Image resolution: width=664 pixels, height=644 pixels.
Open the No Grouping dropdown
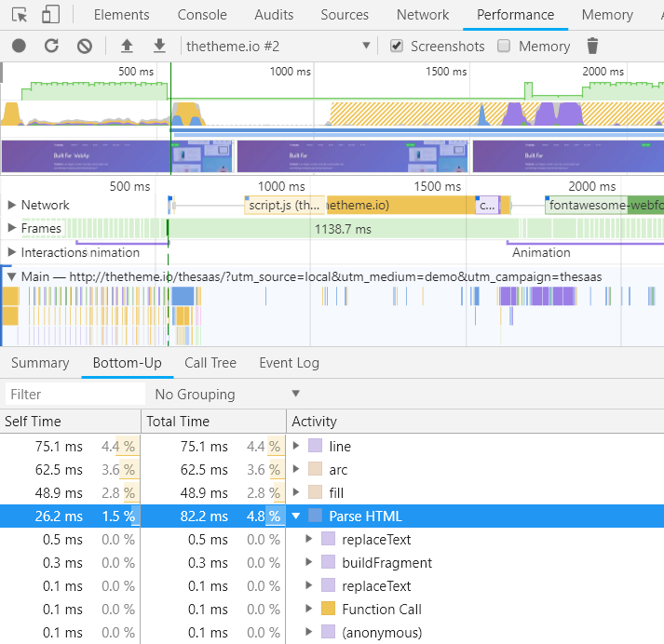click(227, 395)
